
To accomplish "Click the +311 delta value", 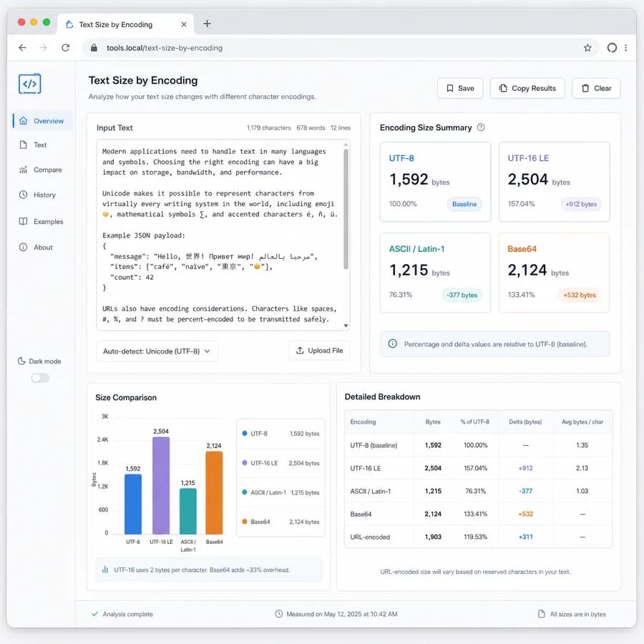I will 526,537.
